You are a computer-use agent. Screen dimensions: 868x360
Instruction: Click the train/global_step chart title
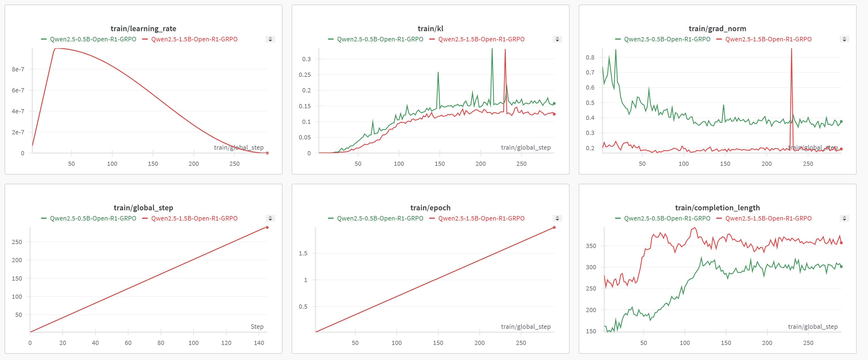(144, 208)
